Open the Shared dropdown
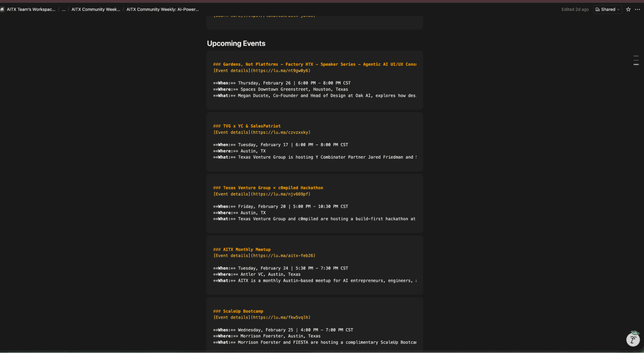 [608, 9]
